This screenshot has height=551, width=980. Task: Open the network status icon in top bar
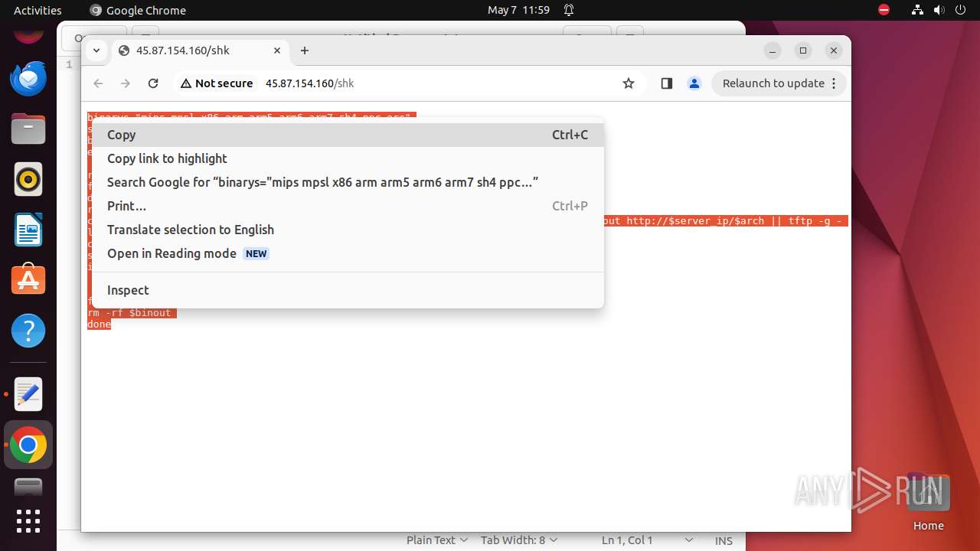917,10
